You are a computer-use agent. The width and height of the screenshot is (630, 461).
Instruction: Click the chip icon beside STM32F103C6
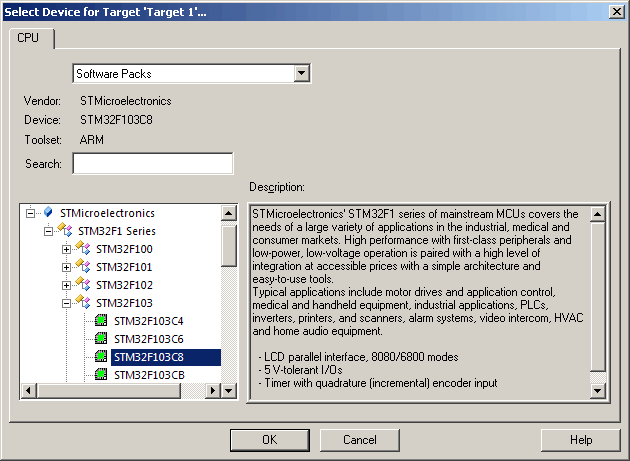102,339
